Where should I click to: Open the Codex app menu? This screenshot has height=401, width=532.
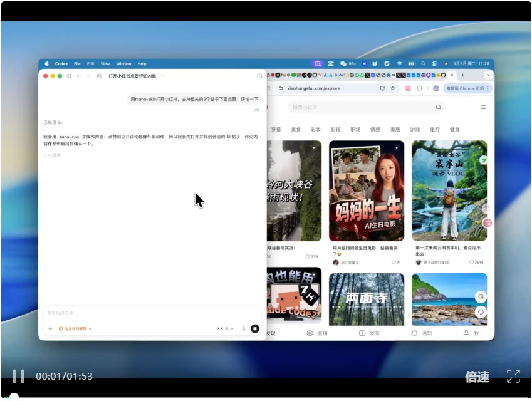(x=61, y=63)
